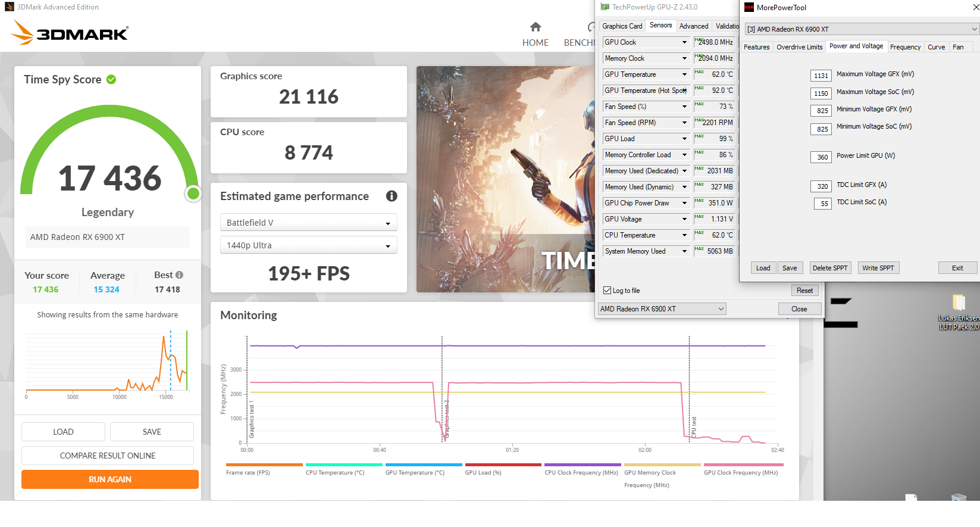Expand the Fan Speed (%) sensor dropdown
Viewport: 980px width, 527px height.
[684, 107]
